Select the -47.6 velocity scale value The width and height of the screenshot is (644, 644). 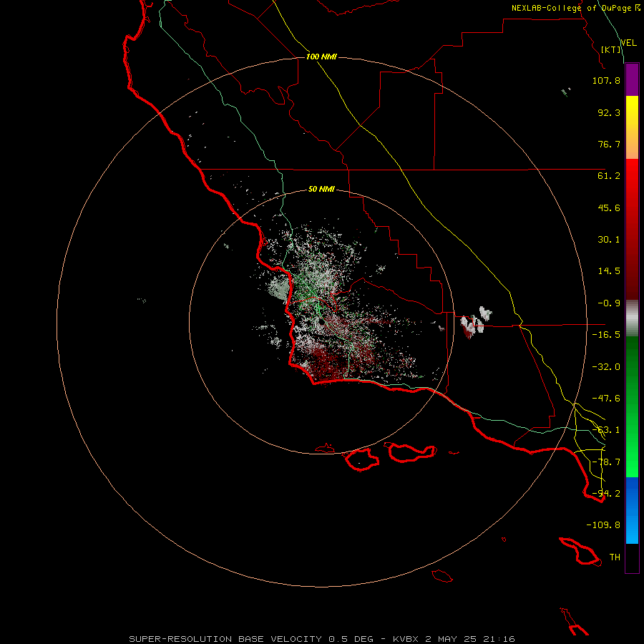[606, 399]
